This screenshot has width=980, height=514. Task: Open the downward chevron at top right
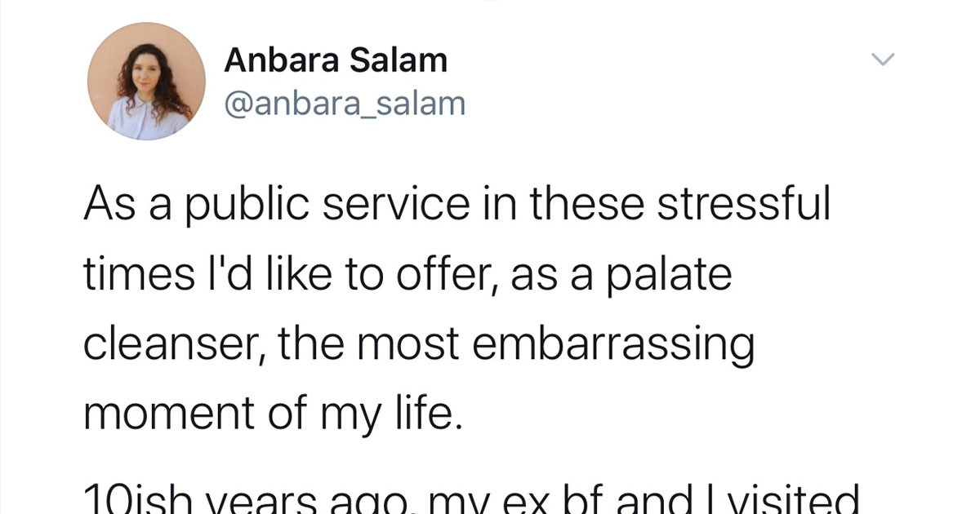(883, 58)
